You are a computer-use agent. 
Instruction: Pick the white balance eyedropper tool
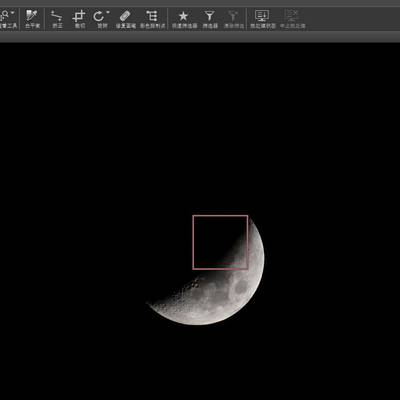32,16
